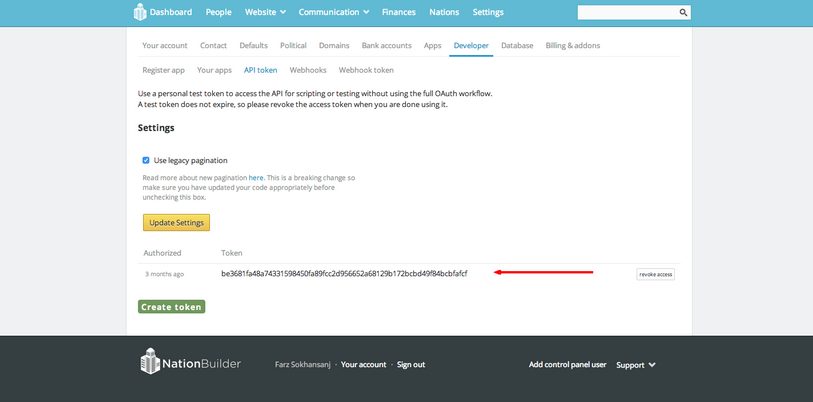Switch to Defaults tab

(254, 46)
